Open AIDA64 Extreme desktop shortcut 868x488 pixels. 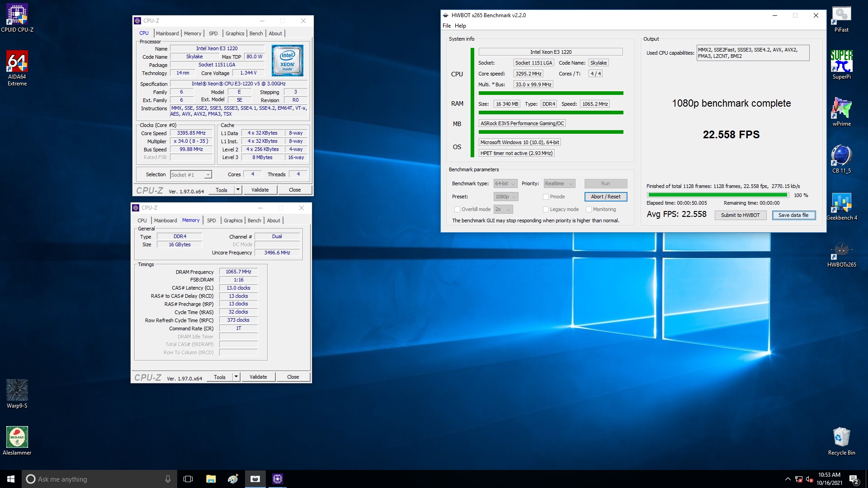click(x=17, y=68)
